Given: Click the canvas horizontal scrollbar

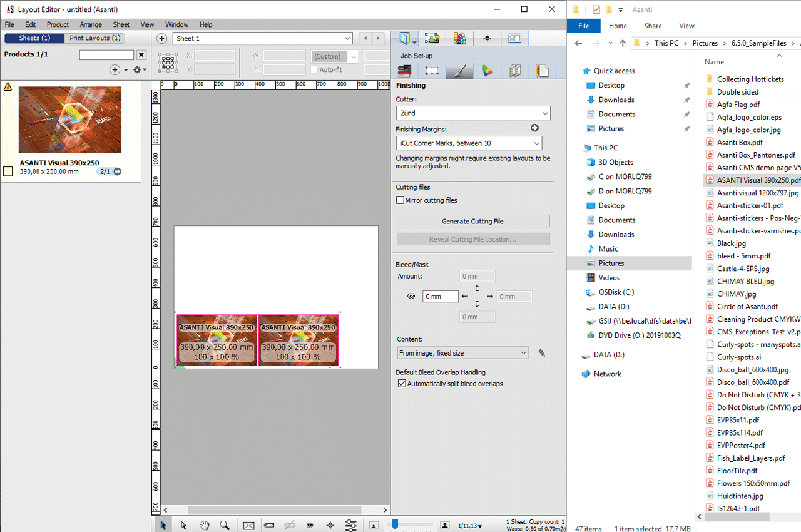Looking at the screenshot, I should click(275, 510).
